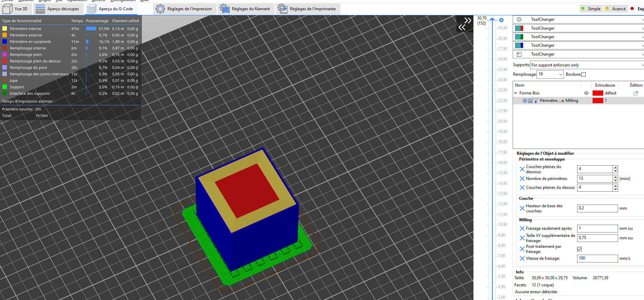Click the Extrudeuse column header

pos(605,85)
